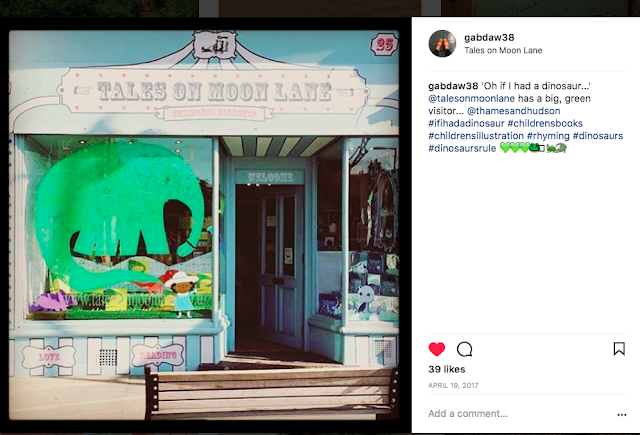Open the comment bubble icon
640x435 pixels.
(x=464, y=349)
